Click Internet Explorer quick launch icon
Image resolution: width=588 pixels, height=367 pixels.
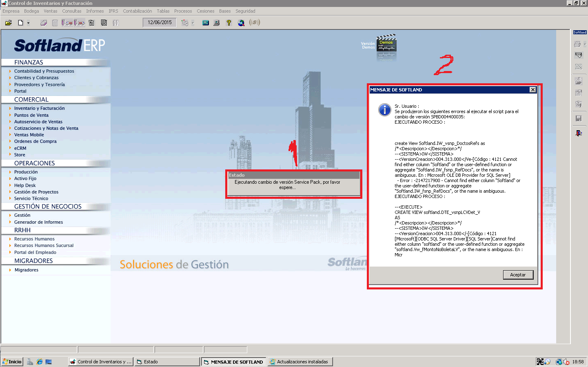click(x=40, y=362)
